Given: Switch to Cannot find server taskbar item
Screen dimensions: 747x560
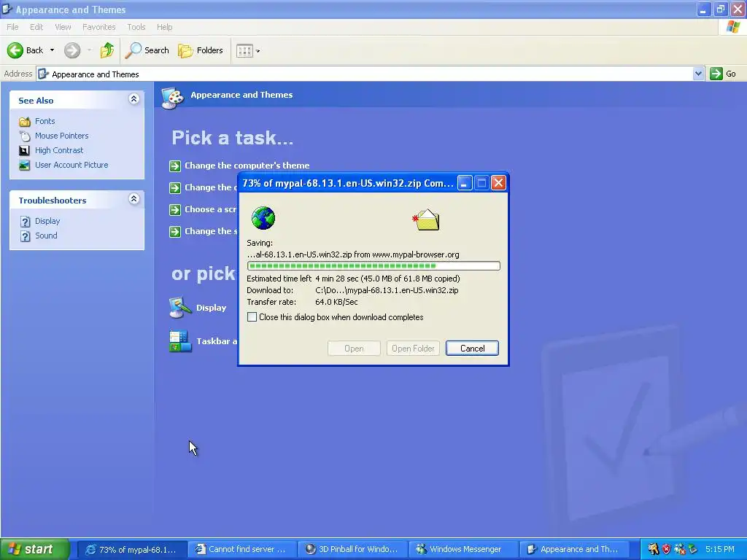Looking at the screenshot, I should [242, 549].
